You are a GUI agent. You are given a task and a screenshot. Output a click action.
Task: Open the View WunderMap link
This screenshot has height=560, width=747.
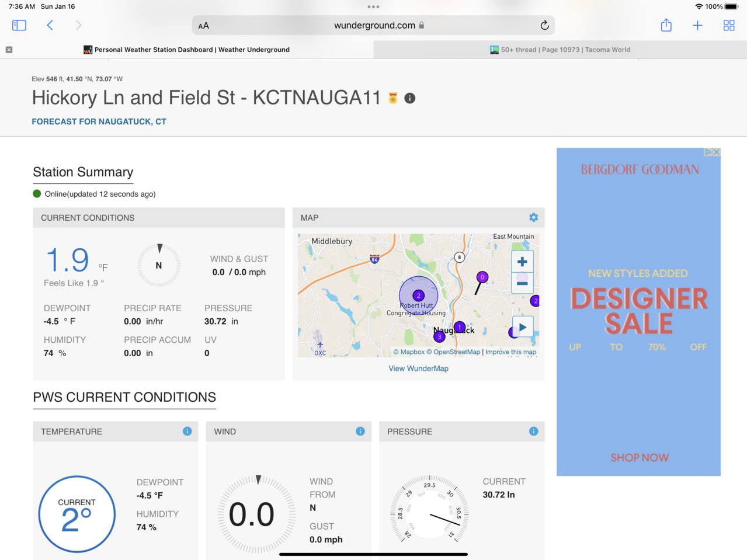point(418,368)
